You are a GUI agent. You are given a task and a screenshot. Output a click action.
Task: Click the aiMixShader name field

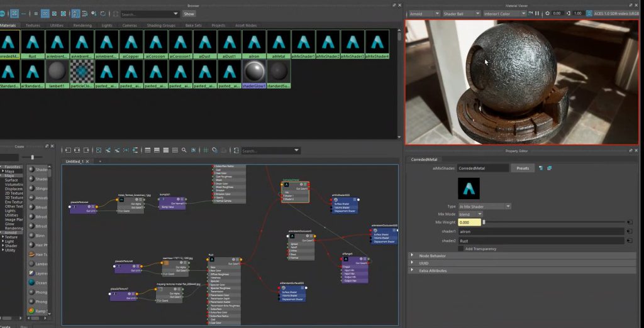[483, 168]
